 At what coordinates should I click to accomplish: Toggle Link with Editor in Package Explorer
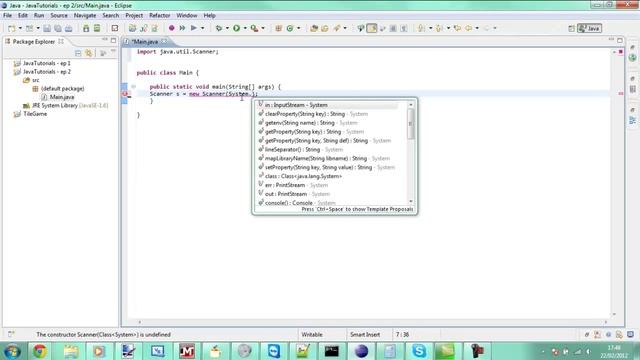pos(89,53)
